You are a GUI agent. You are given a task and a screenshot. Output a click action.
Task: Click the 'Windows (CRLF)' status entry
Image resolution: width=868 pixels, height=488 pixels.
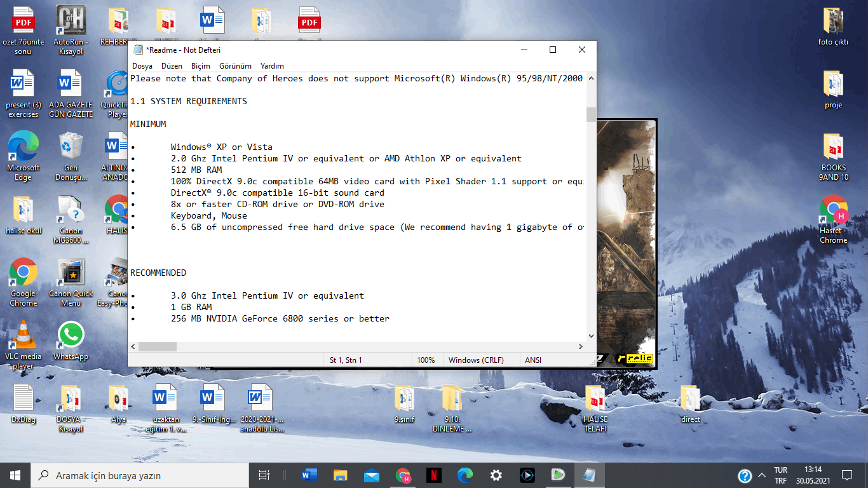[476, 360]
